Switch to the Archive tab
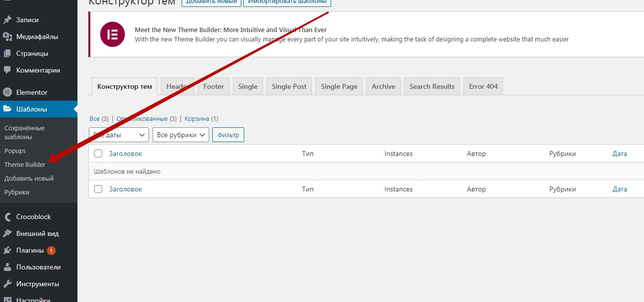The image size is (644, 302). tap(383, 86)
